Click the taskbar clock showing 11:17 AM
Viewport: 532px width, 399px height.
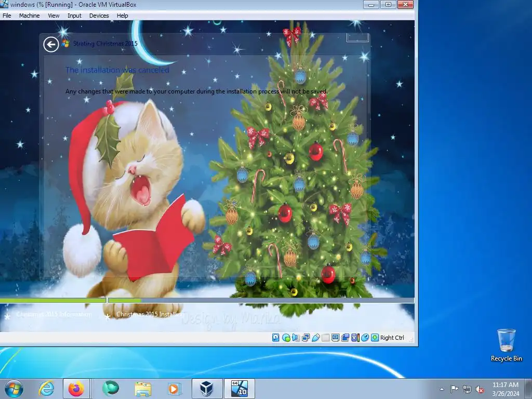506,389
